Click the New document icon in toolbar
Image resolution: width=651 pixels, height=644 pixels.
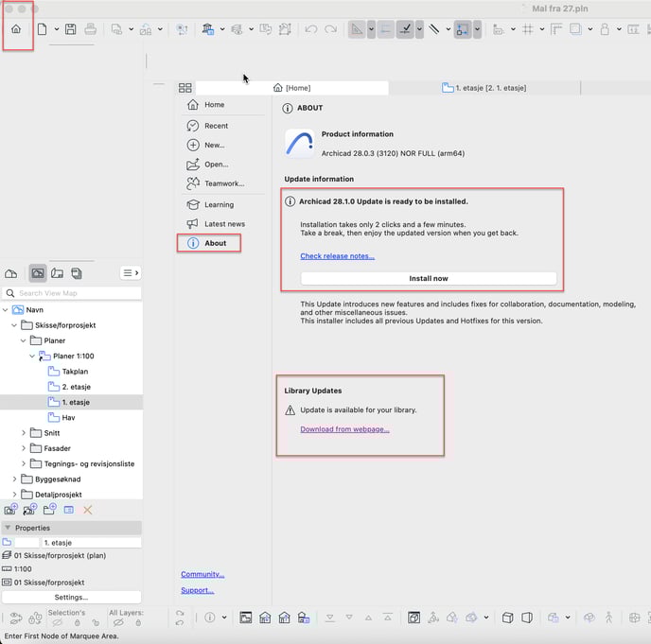pos(42,29)
